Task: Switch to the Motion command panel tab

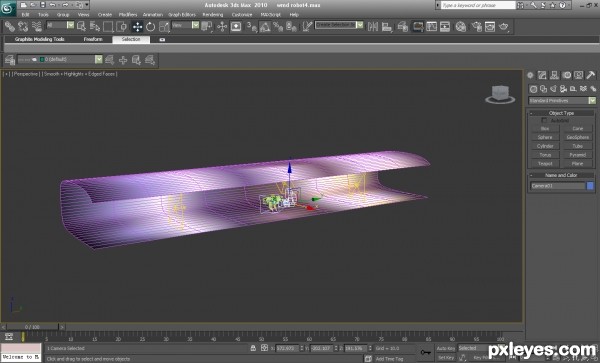Action: [x=566, y=75]
